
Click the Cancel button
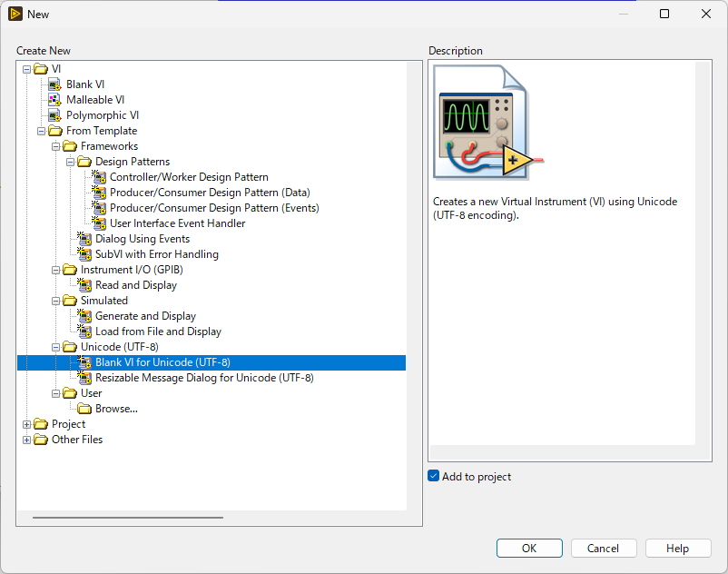(x=603, y=549)
